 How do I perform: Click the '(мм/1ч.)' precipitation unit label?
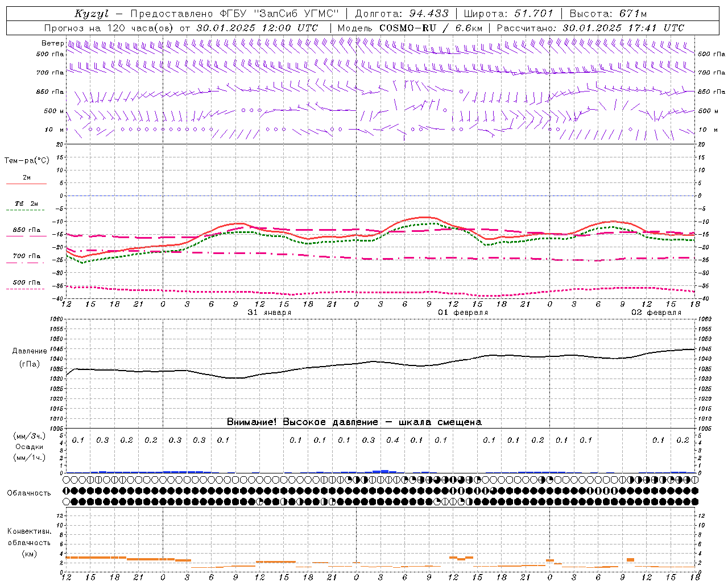30,458
